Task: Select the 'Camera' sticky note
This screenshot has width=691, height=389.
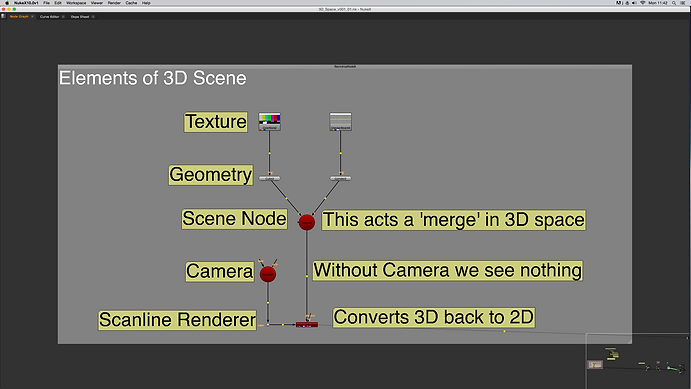Action: point(220,271)
